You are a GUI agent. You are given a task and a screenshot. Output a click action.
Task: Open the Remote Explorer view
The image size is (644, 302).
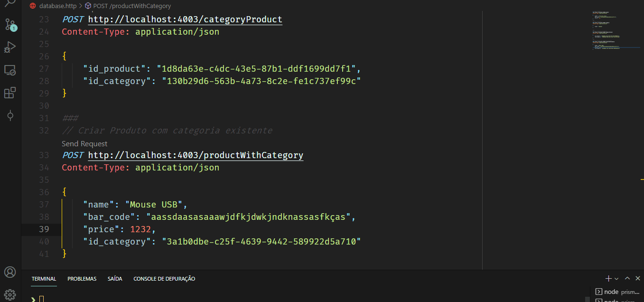coord(10,70)
